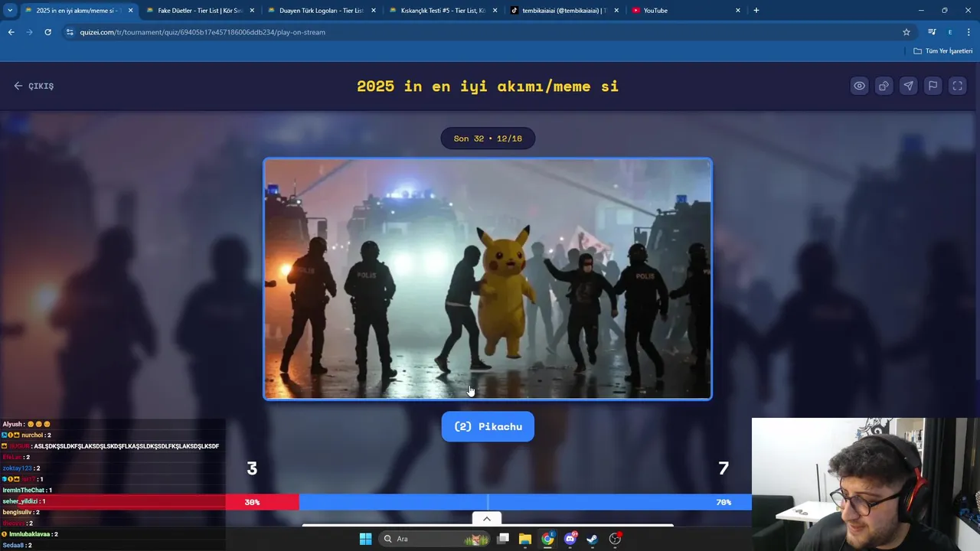
Task: Click the vote count 7 on the right
Action: pyautogui.click(x=724, y=468)
